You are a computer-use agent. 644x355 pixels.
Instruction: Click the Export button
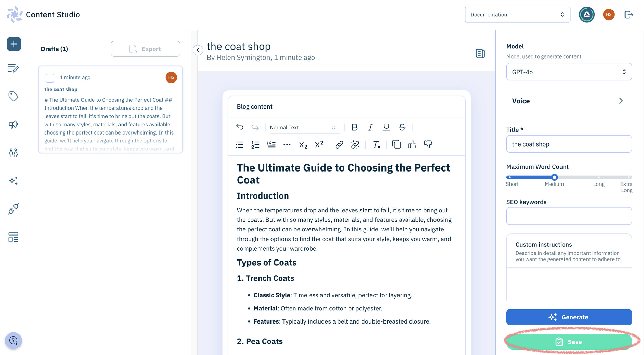[146, 49]
